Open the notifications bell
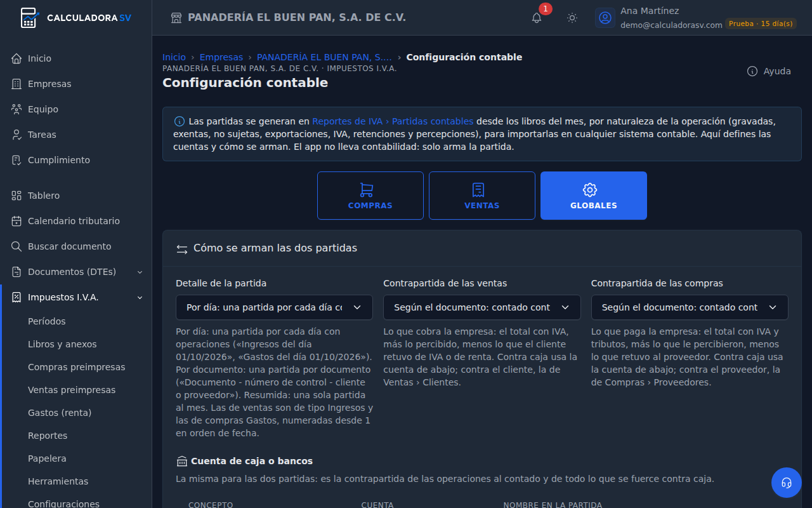 537,18
